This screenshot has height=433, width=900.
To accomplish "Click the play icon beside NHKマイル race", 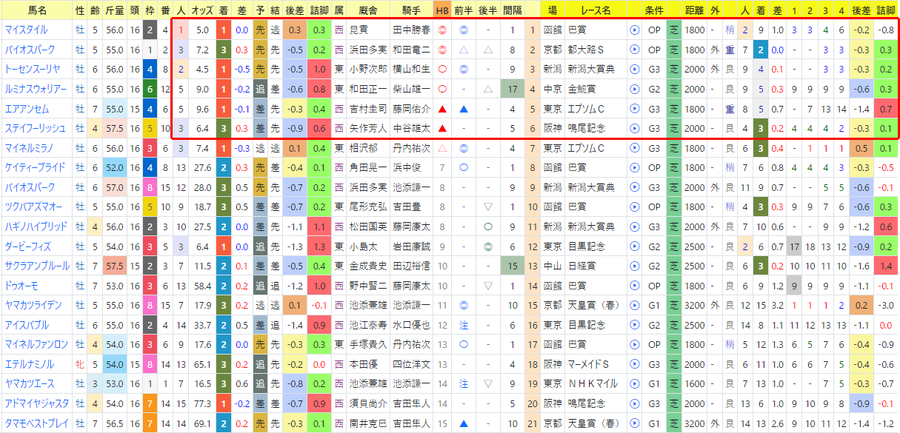I will [x=634, y=384].
